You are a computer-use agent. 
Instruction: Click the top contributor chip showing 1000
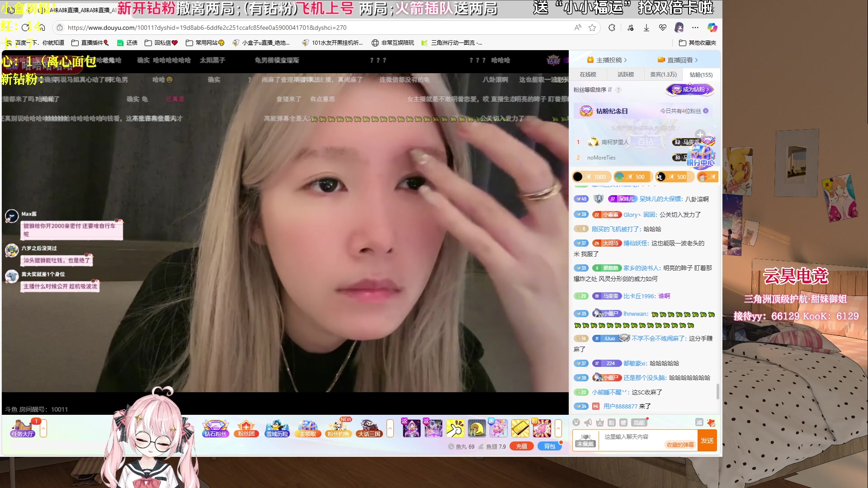[591, 177]
